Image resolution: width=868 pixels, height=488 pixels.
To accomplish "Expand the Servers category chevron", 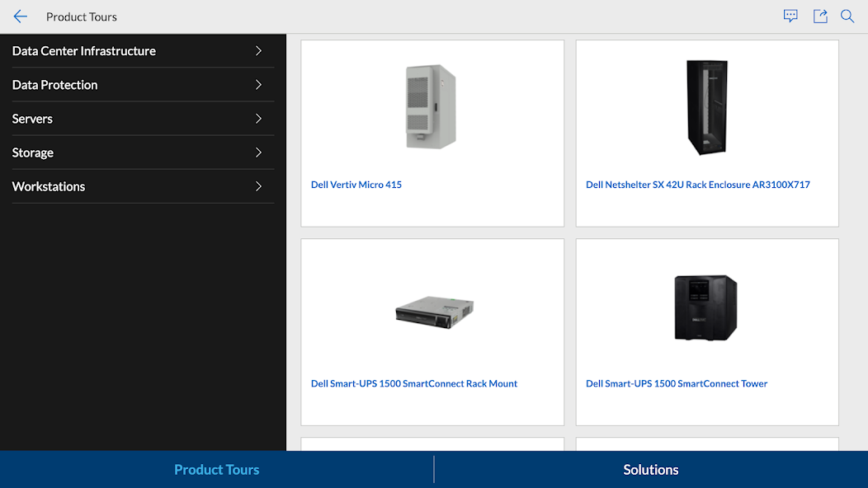I will click(258, 119).
